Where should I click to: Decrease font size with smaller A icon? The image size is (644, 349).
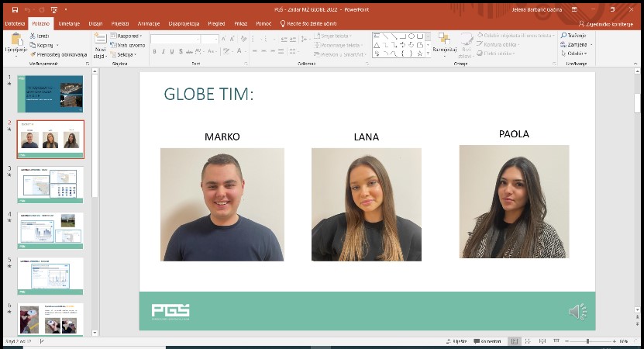[232, 39]
